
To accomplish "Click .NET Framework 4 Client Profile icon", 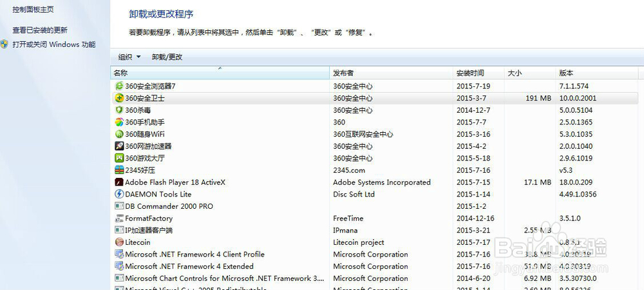I will (x=119, y=255).
